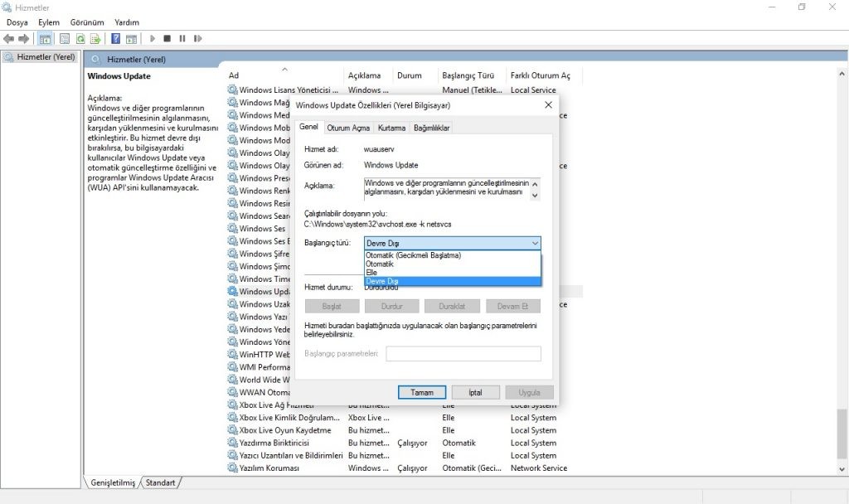Click the Başlat service button

point(332,307)
